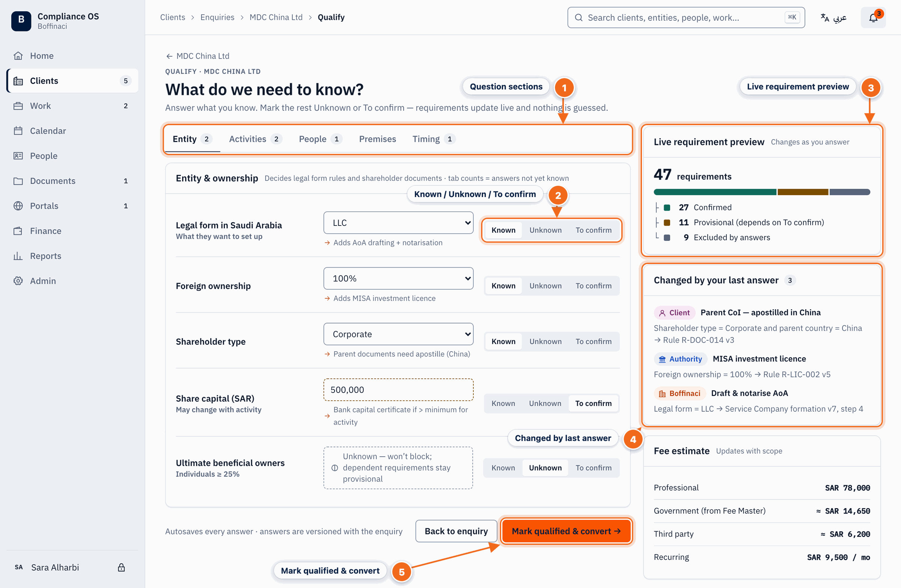Image resolution: width=901 pixels, height=588 pixels.
Task: Open the Shareholder type Corporate dropdown
Action: 398,334
